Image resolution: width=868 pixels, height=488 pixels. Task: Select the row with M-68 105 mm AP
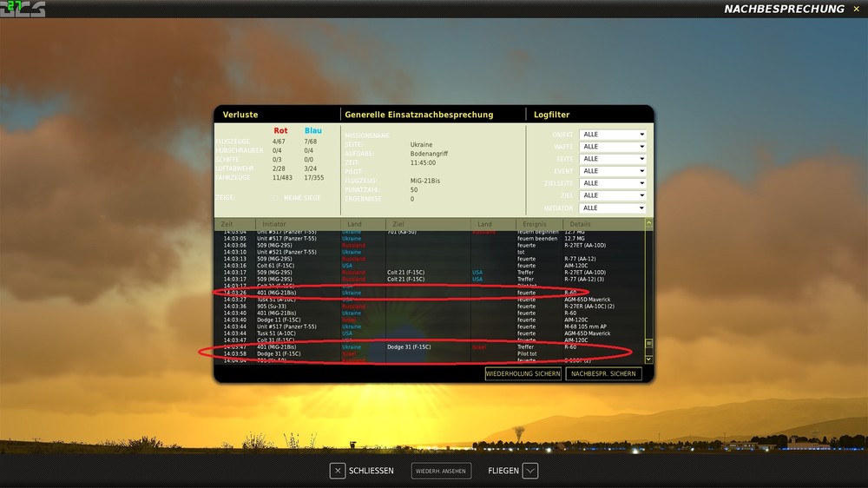[429, 326]
